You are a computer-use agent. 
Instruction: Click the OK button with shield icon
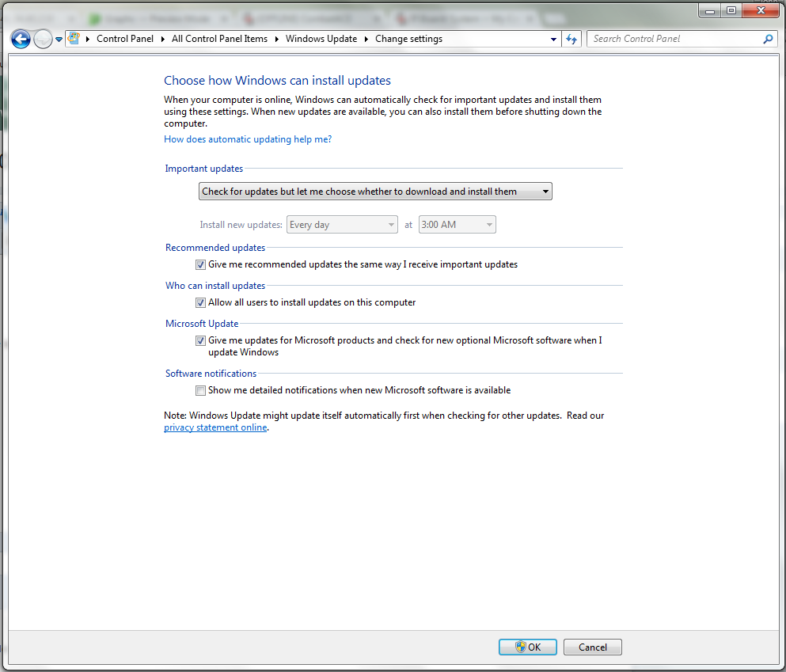coord(528,647)
